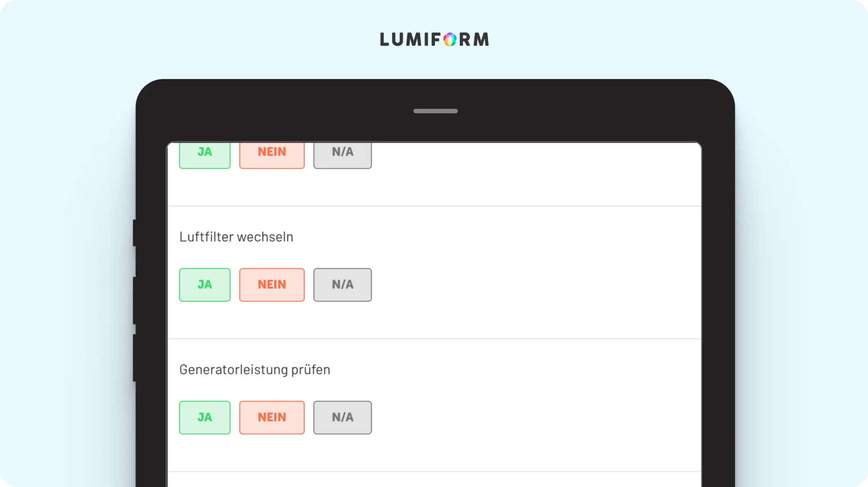Choose N/A in the topmost partially visible row
The height and width of the screenshot is (487, 868).
pos(342,155)
